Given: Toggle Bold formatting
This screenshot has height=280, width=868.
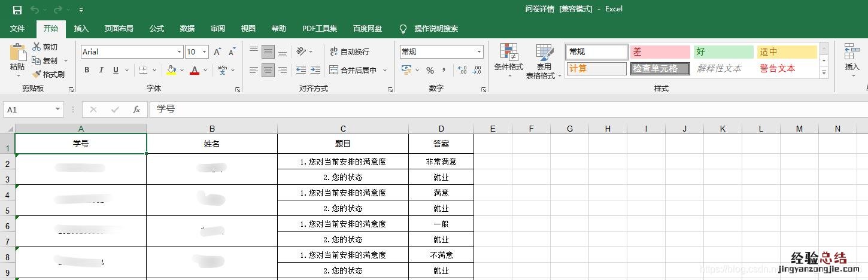Looking at the screenshot, I should (87, 70).
